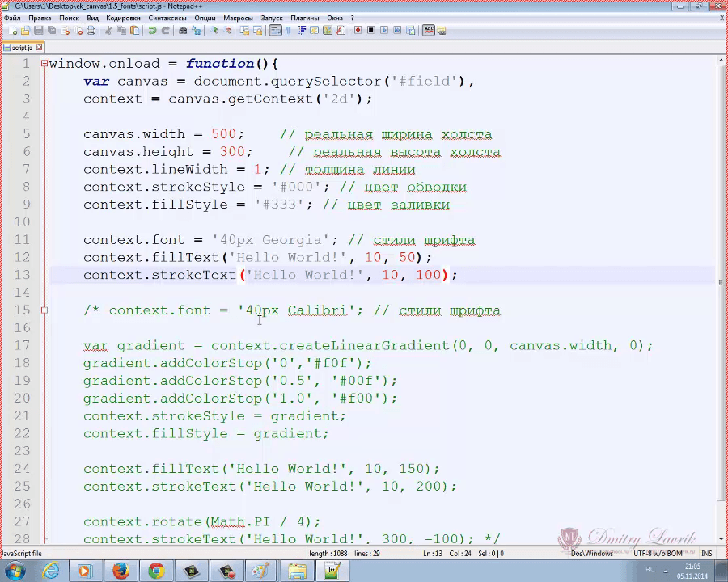The height and width of the screenshot is (582, 728).
Task: Toggle Show All Characters pilcrow icon
Action: (288, 31)
